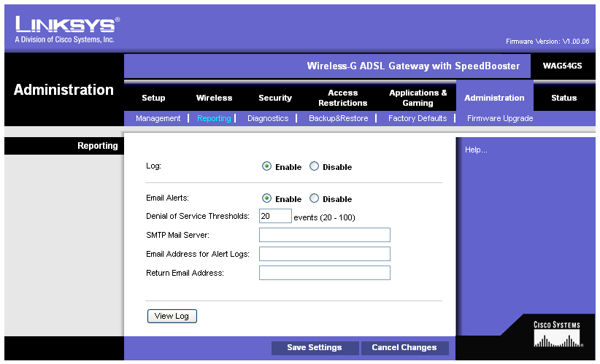Focus the Denial of Service Thresholds field
Screen dimensions: 600x364
275,216
